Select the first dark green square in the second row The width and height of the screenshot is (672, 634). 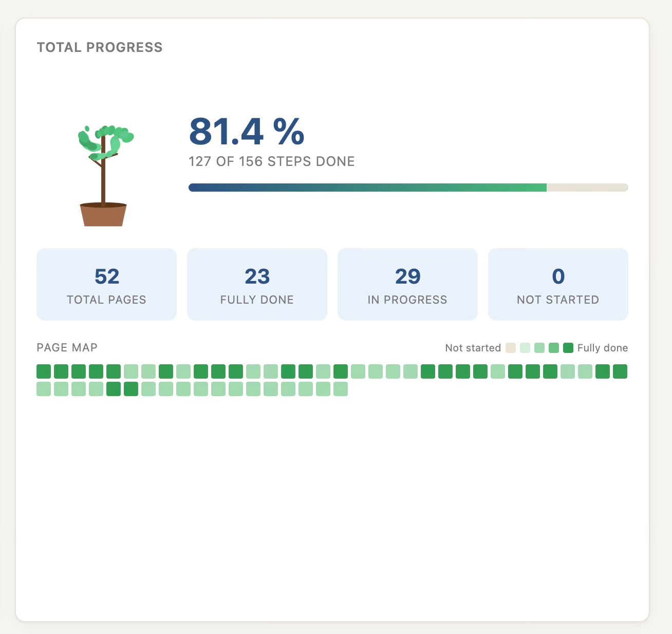click(114, 389)
